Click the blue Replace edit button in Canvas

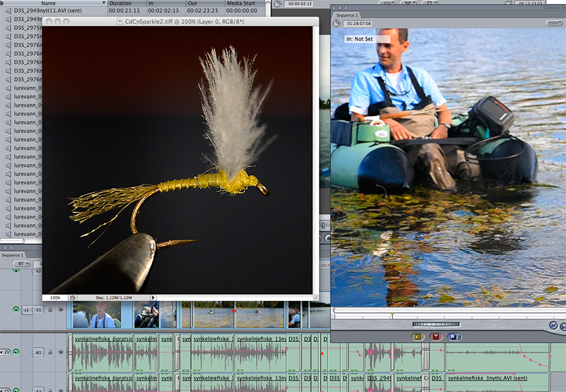(x=454, y=337)
